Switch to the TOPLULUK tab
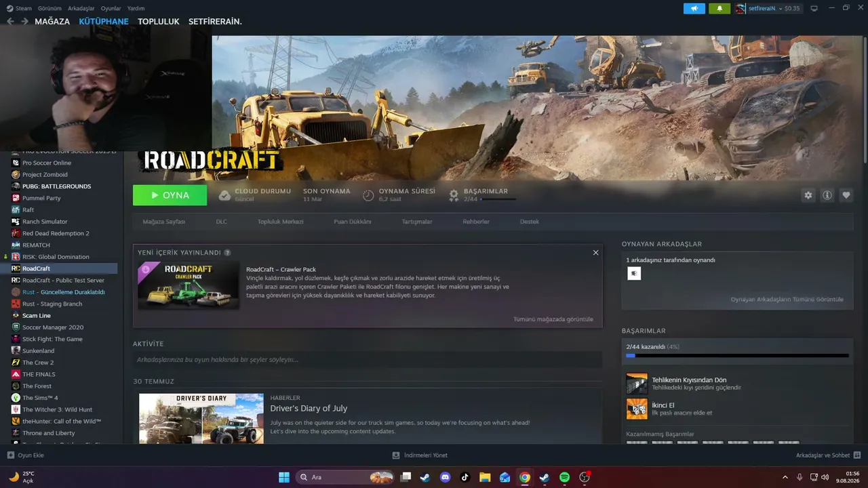 point(159,22)
